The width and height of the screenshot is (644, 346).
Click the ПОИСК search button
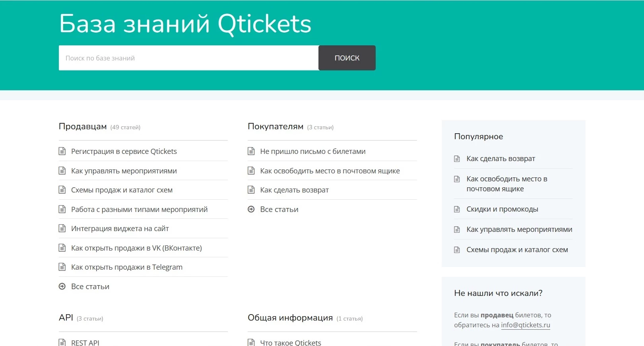coord(347,58)
